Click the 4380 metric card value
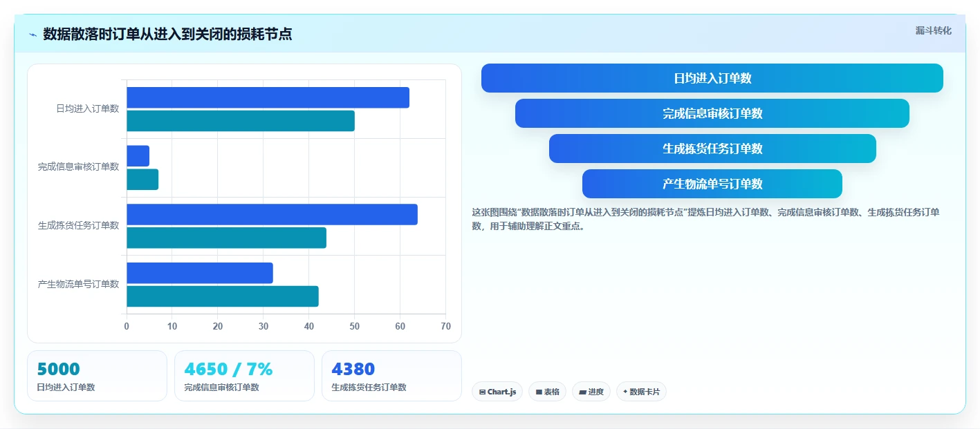 [x=353, y=369]
